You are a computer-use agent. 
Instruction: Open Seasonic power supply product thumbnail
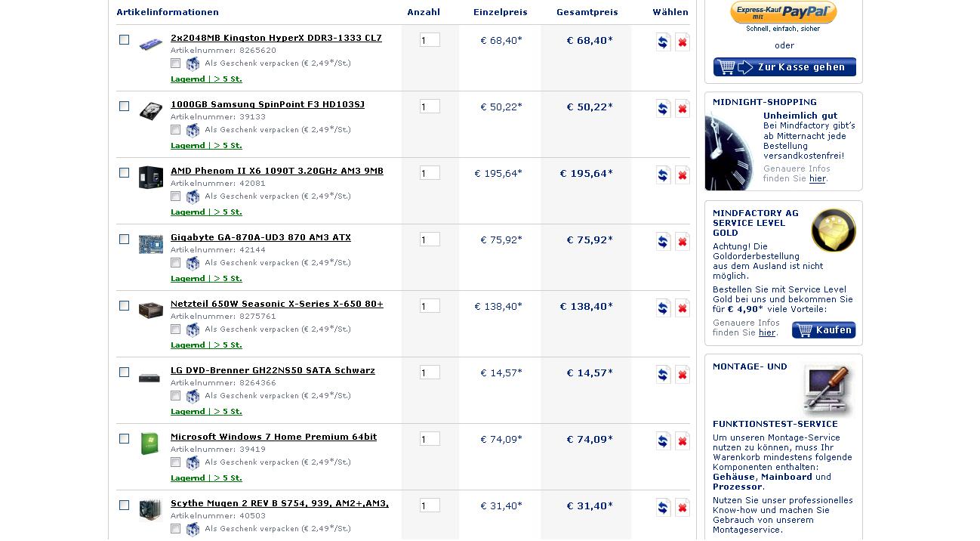[x=150, y=310]
